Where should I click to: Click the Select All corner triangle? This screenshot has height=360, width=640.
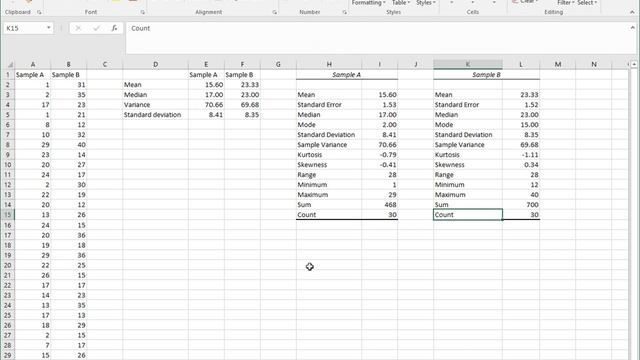[x=10, y=64]
